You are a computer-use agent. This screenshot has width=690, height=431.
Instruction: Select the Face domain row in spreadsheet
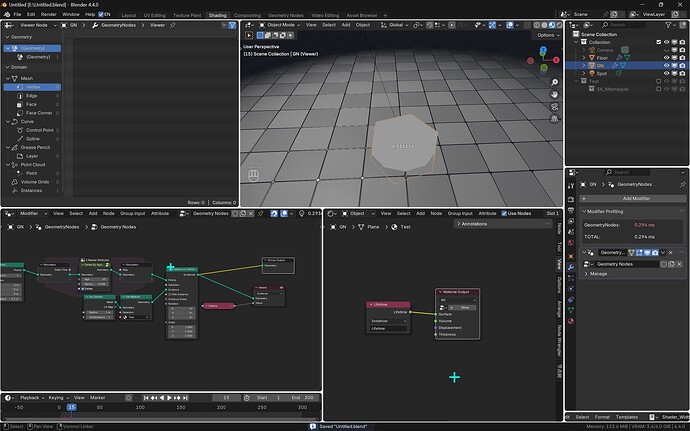pyautogui.click(x=33, y=104)
